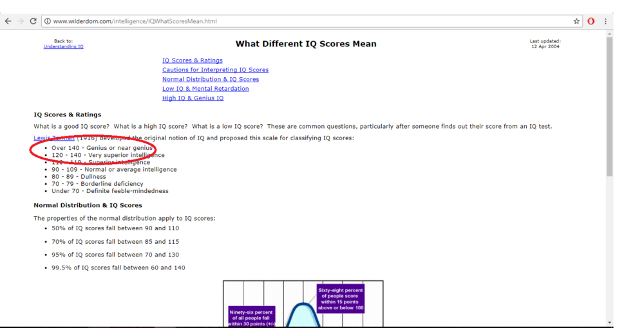Click the Lewis Terman hyperlink
644x328 pixels.
point(54,138)
